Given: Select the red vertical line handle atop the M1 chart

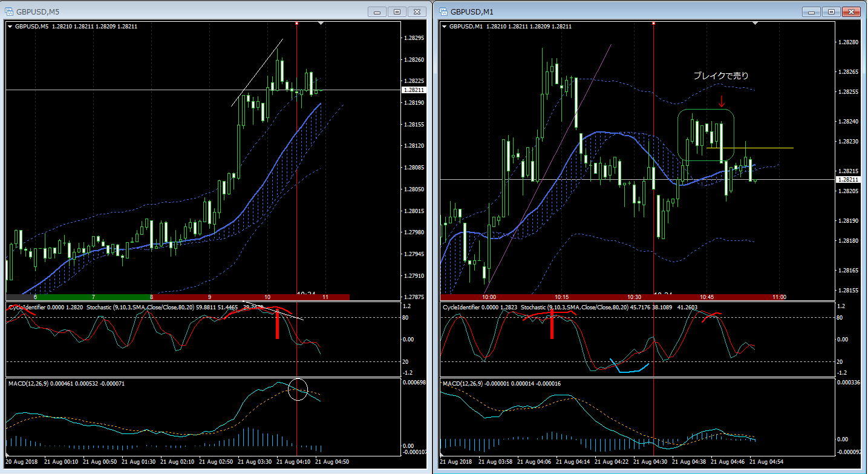Looking at the screenshot, I should click(x=653, y=23).
